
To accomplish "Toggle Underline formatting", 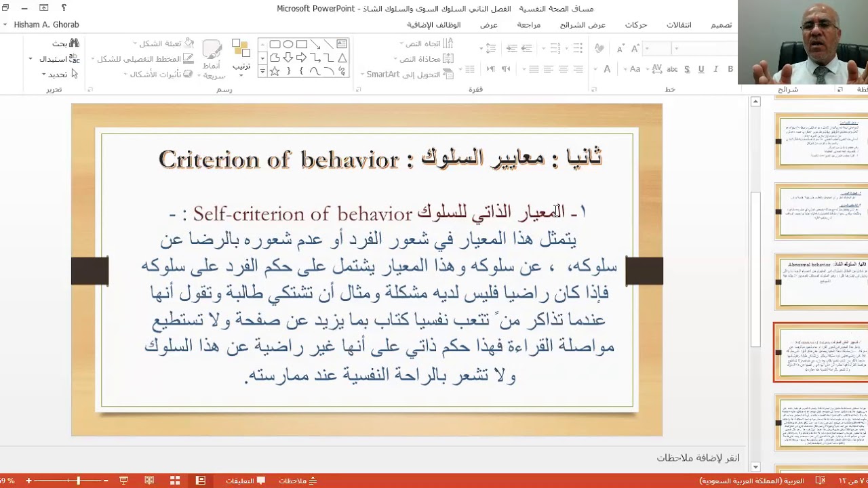I will tap(701, 69).
